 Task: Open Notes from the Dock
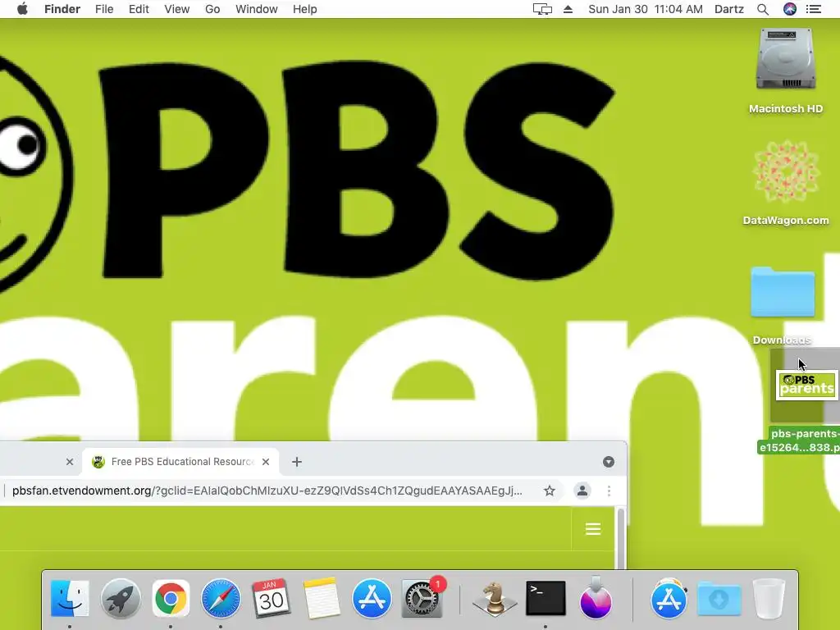click(x=321, y=598)
